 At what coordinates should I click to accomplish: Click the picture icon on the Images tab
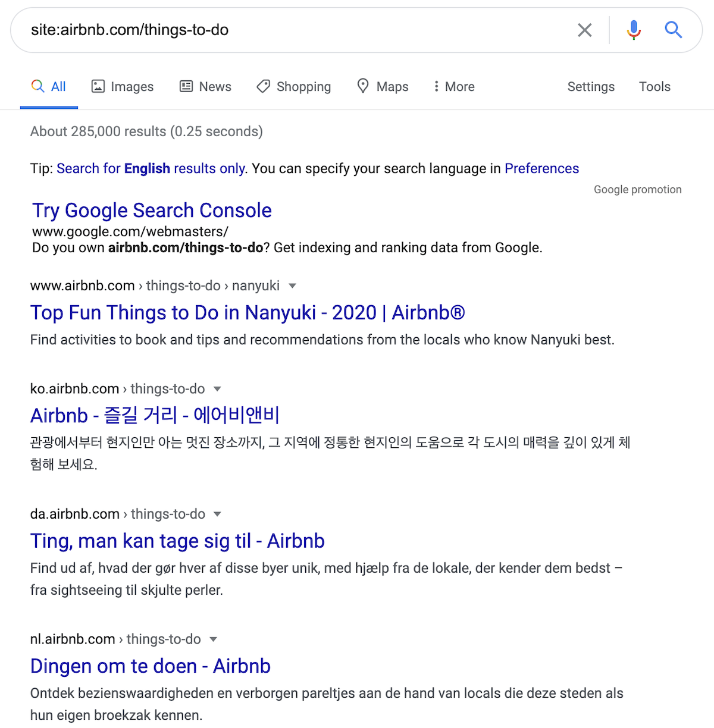click(x=98, y=86)
